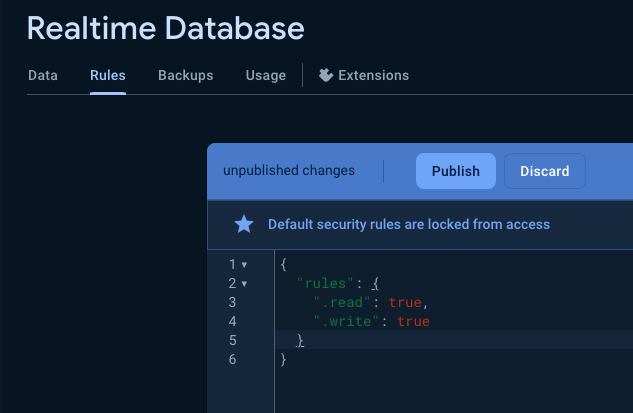
Task: Collapse the "rules" block fold on line 2
Action: click(244, 284)
